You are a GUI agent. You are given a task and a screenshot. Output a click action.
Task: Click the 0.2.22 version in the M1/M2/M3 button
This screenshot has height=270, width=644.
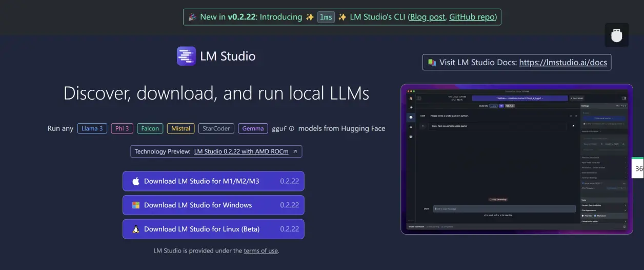(x=290, y=181)
